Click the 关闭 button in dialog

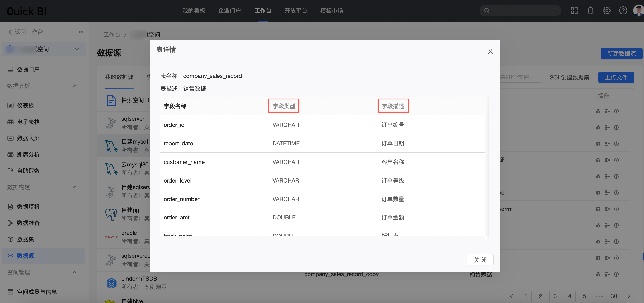pos(480,260)
